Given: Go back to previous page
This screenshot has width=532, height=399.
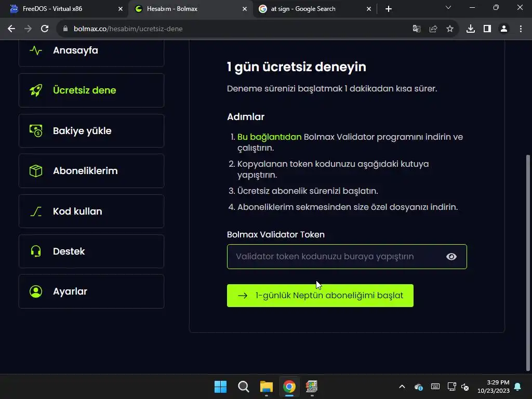Looking at the screenshot, I should [x=11, y=29].
